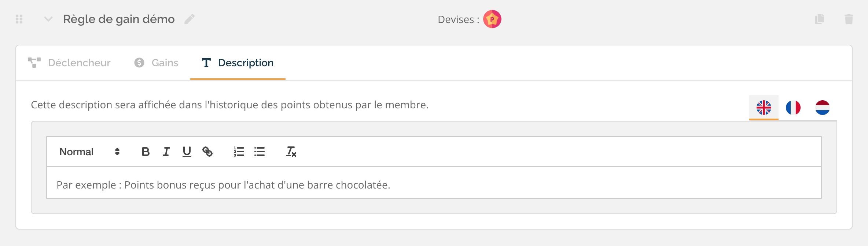Toggle underline formatting
Screen dimensions: 868x246
(187, 152)
